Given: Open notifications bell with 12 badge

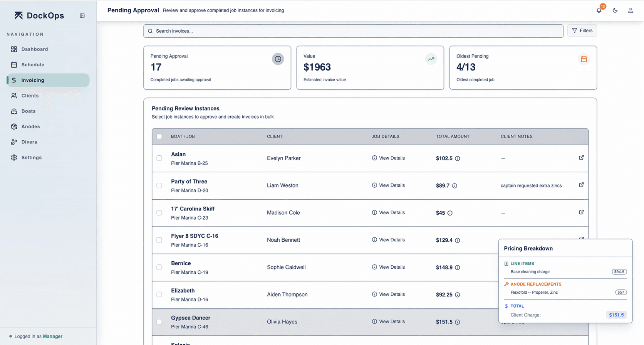Looking at the screenshot, I should [x=599, y=10].
